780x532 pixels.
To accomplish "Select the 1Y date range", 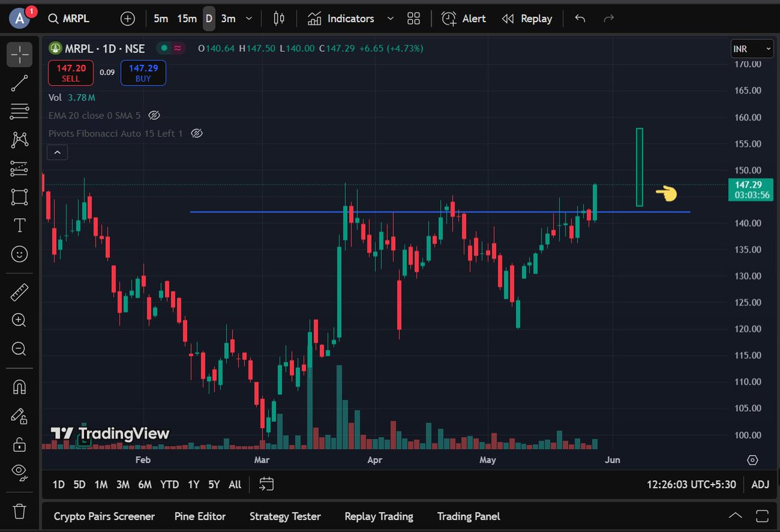I will (x=193, y=484).
